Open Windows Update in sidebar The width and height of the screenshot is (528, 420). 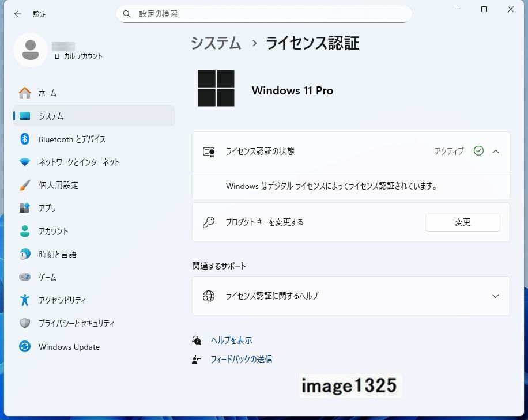click(x=93, y=346)
